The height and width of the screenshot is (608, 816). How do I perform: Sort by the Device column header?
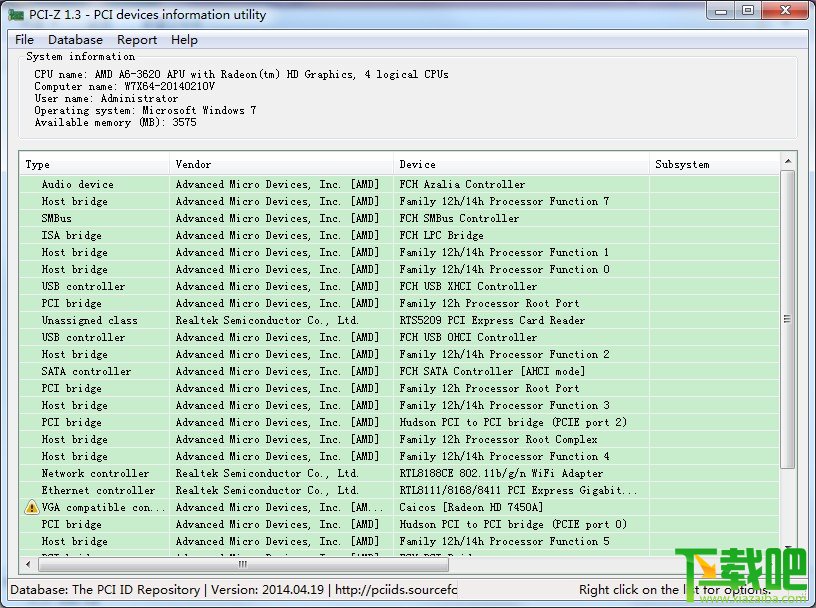pos(521,164)
